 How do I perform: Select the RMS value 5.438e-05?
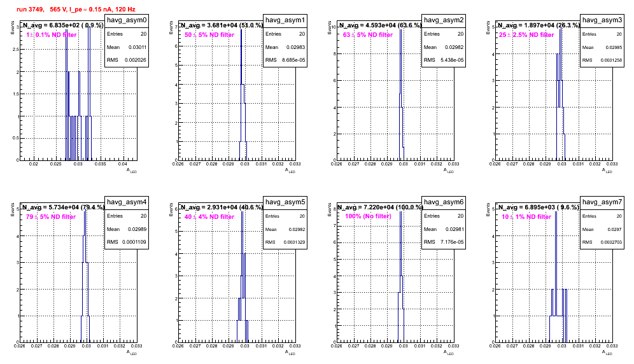[452, 60]
